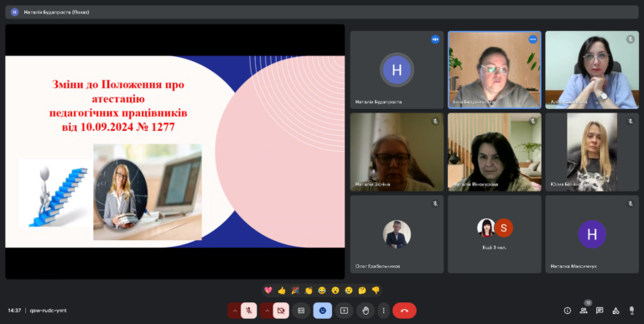Click the slide title about атестацію

118,106
